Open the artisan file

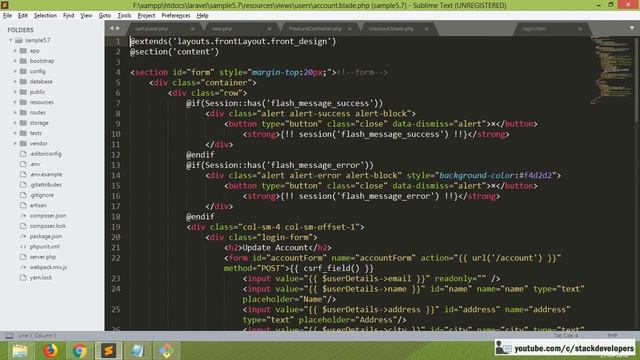38,205
